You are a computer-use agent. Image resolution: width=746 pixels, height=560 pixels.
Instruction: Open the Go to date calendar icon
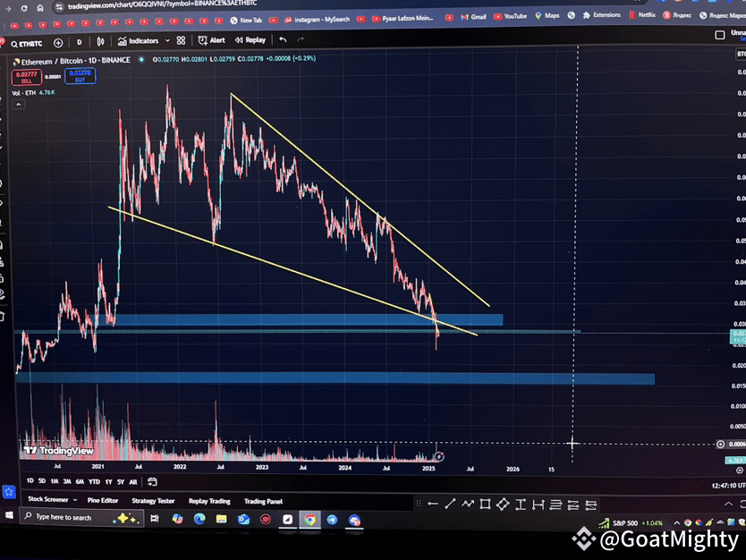[x=152, y=482]
